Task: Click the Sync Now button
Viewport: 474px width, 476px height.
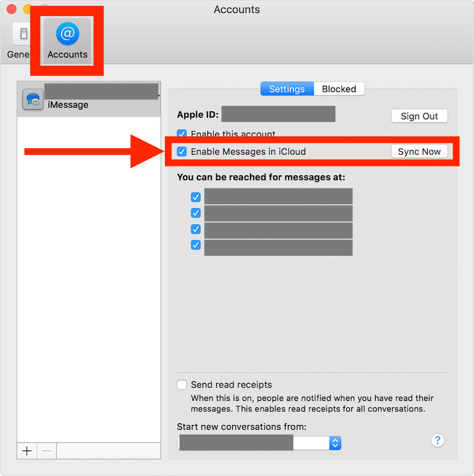Action: coord(419,152)
